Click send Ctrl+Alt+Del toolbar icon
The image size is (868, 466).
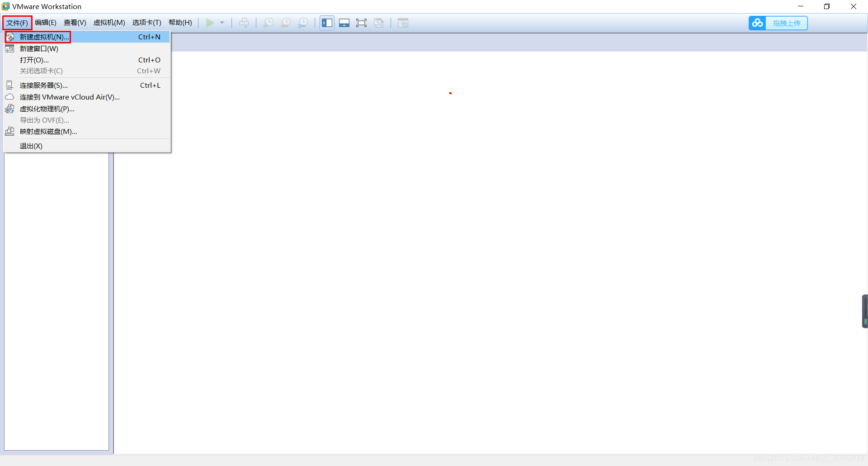[244, 23]
